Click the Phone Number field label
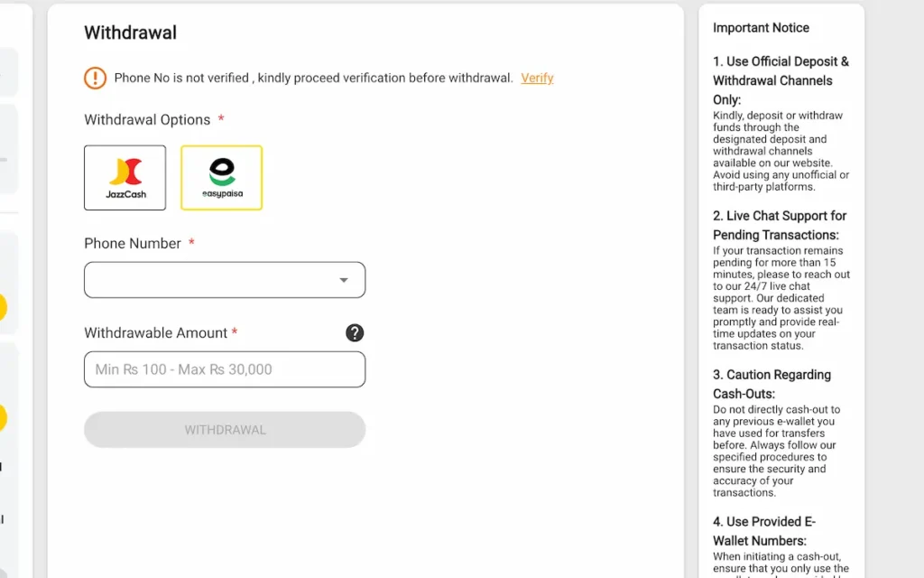924x578 pixels. pos(133,244)
